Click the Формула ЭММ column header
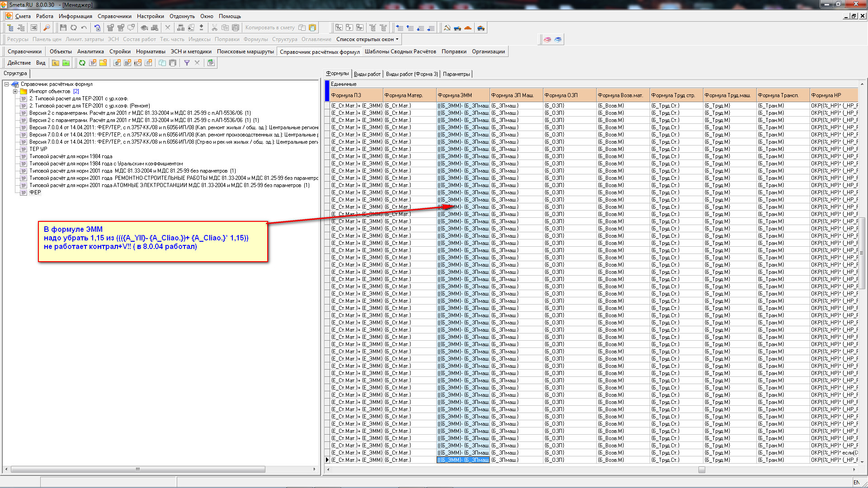 pos(463,95)
